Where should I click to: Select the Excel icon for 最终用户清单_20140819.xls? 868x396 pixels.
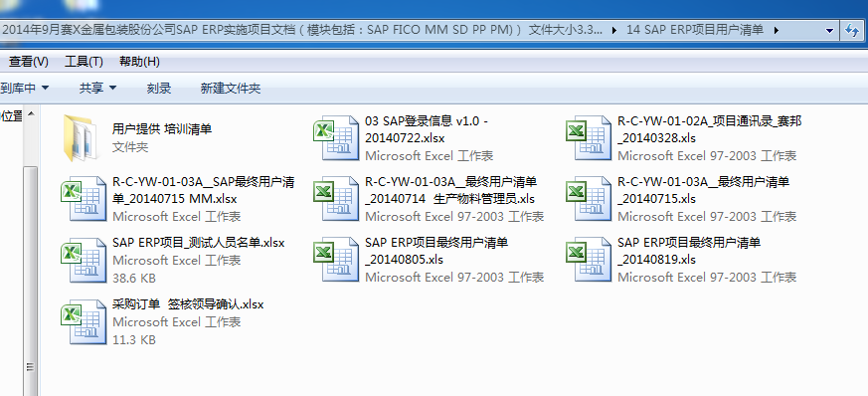click(x=589, y=260)
